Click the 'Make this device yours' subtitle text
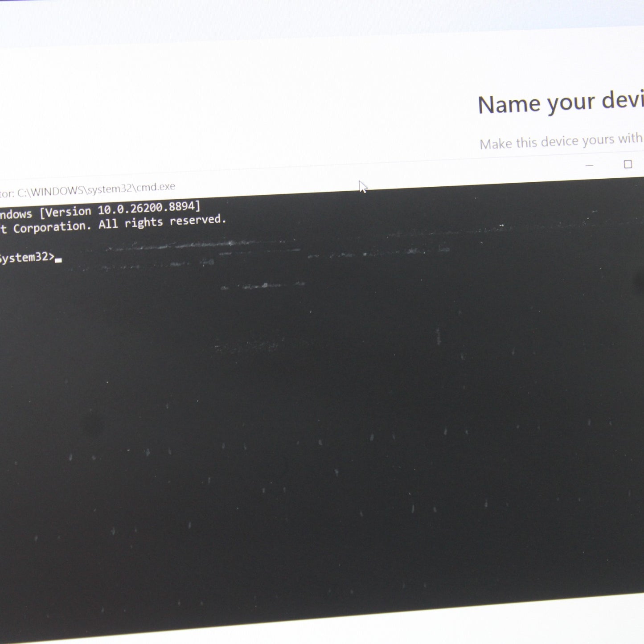Viewport: 644px width, 644px height. tap(562, 142)
